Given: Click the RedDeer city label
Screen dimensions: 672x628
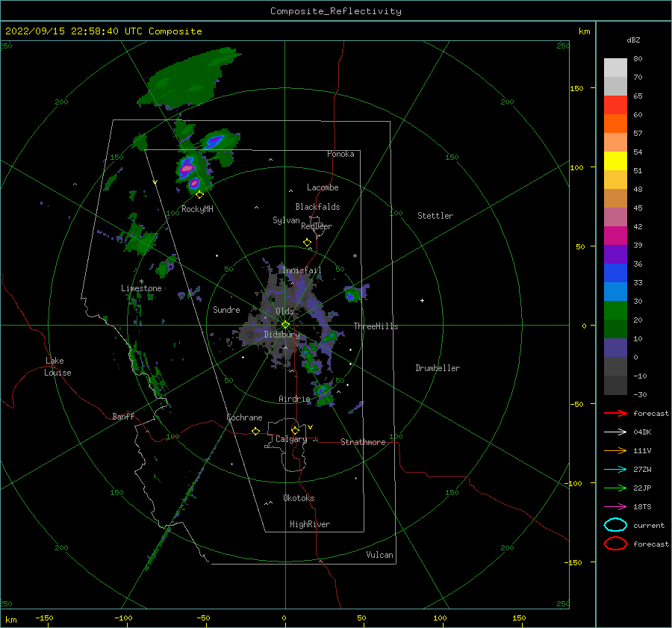Looking at the screenshot, I should (x=317, y=226).
